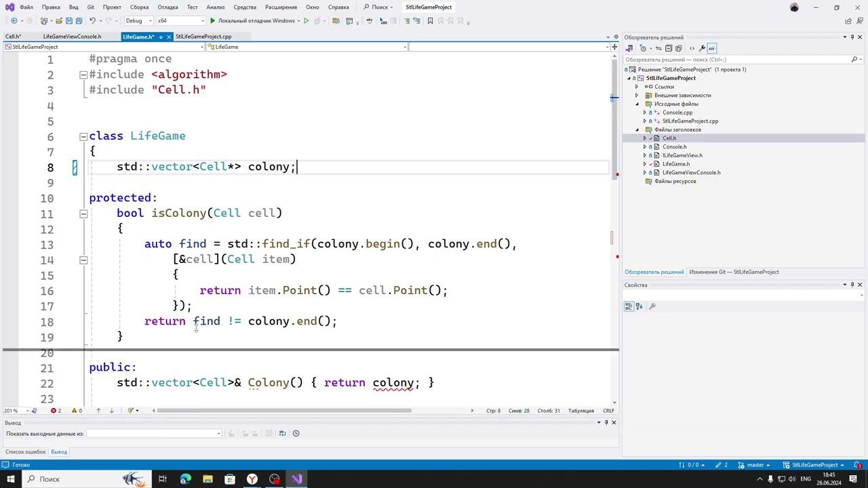Click the up arrow navigation icon below the editor
Screen dimensions: 868x488
(x=98, y=411)
